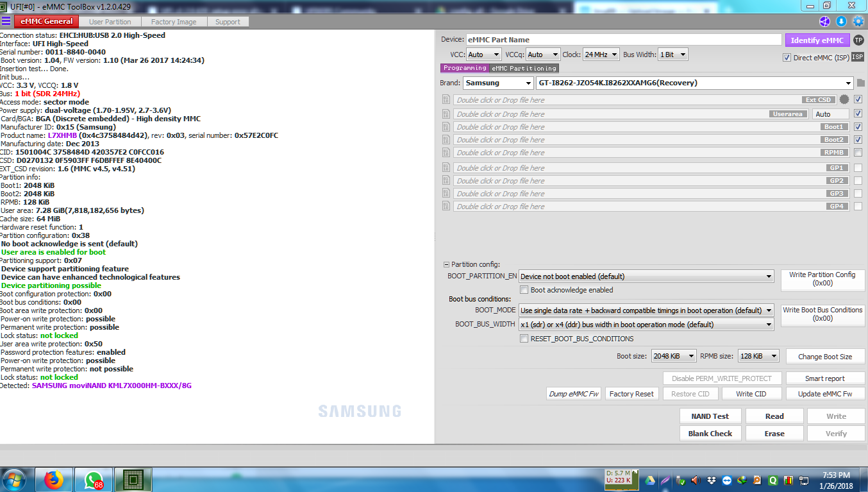Screen dimensions: 868x492
Task: Open the Brand dropdown
Action: tap(498, 83)
